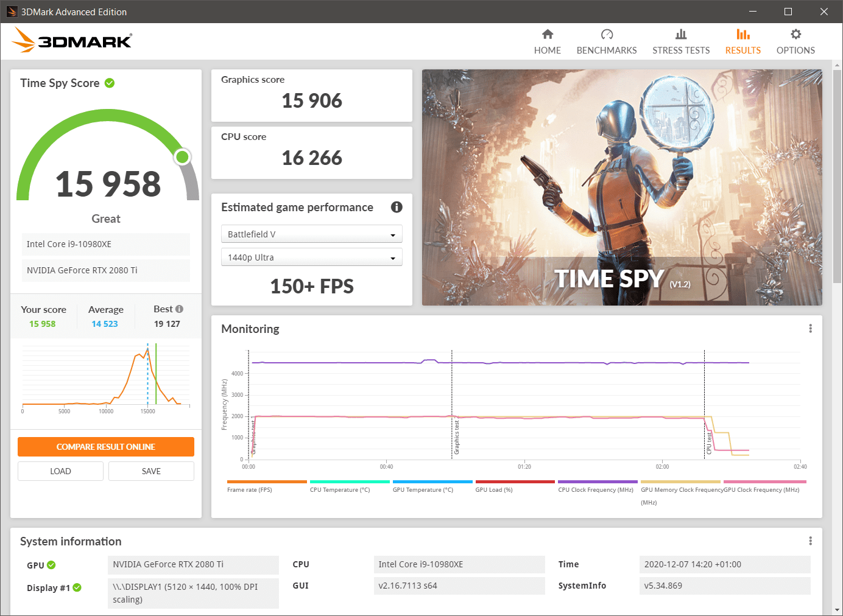
Task: Click the CPU field in System information
Action: tap(459, 564)
